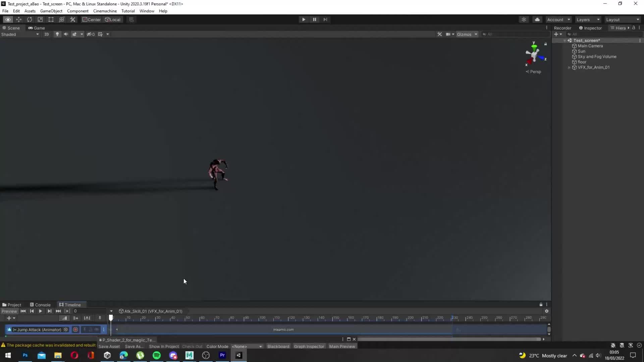Select the Rect Transform tool
Image resolution: width=644 pixels, height=362 pixels.
coord(51,19)
